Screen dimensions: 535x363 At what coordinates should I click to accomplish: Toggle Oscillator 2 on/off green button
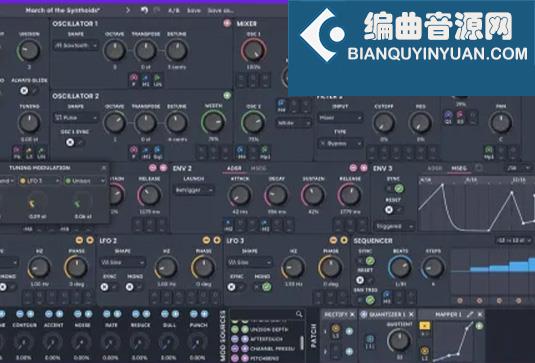click(227, 96)
